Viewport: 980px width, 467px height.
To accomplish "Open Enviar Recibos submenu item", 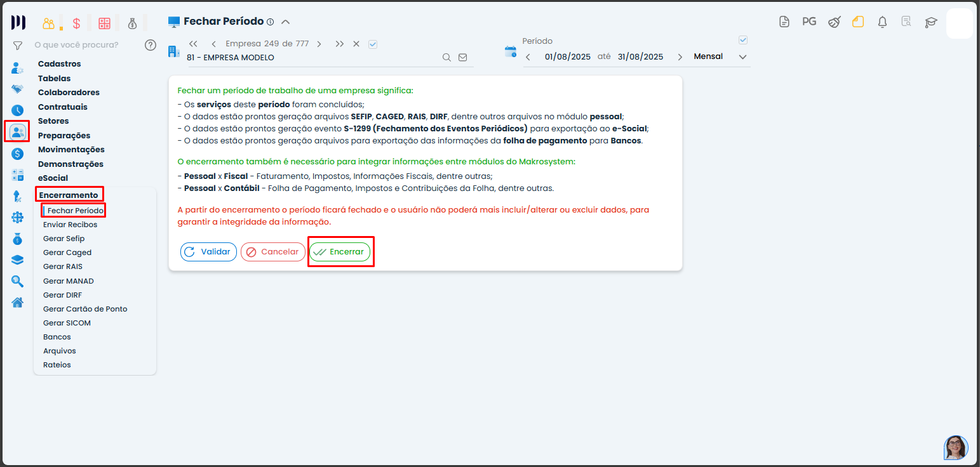I will point(70,225).
